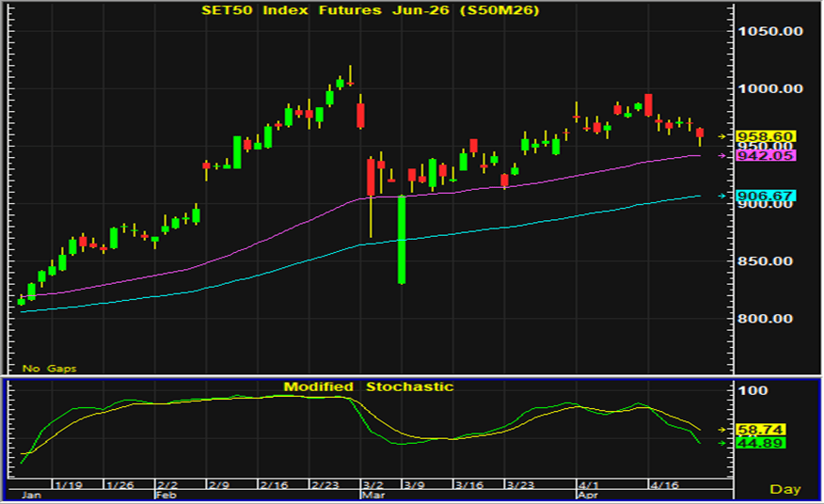Viewport: 824px width, 504px height.
Task: Click the yellow arrow beside 58.74
Action: pos(722,429)
